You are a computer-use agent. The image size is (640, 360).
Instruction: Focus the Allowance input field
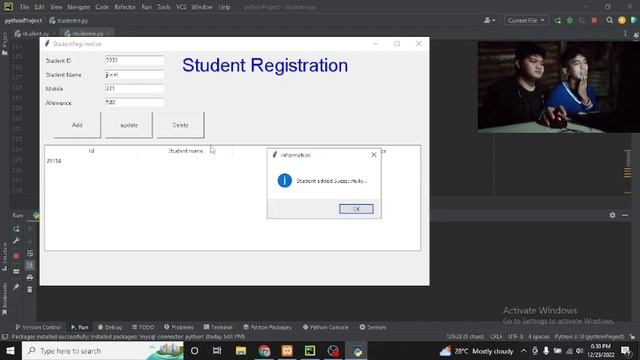[134, 102]
